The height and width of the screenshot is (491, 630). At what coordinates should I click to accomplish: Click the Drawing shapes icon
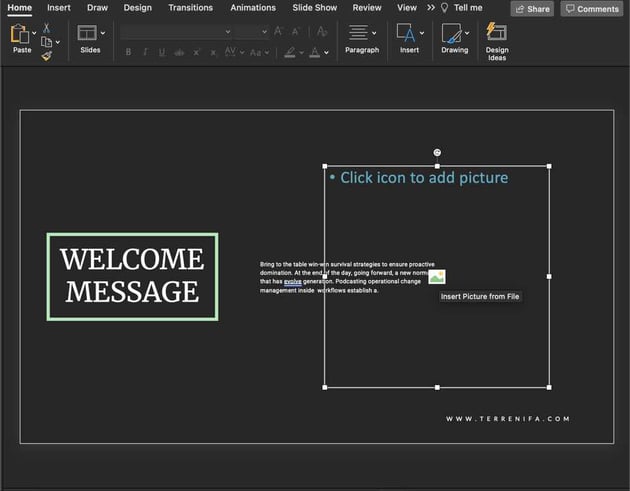click(x=454, y=34)
